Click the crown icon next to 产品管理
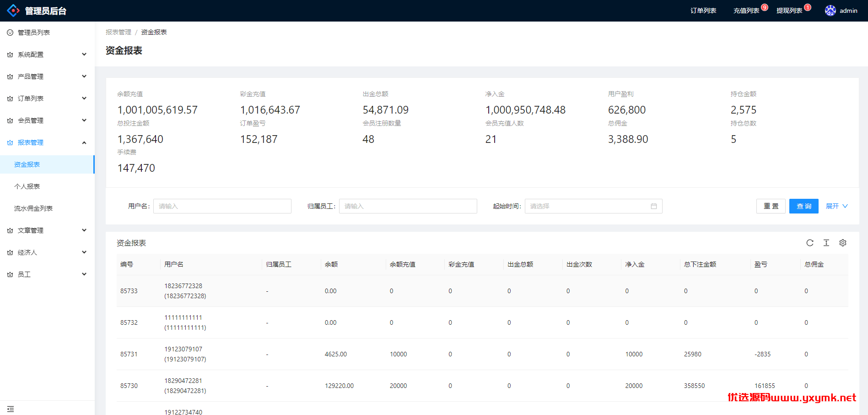868x415 pixels. click(10, 76)
